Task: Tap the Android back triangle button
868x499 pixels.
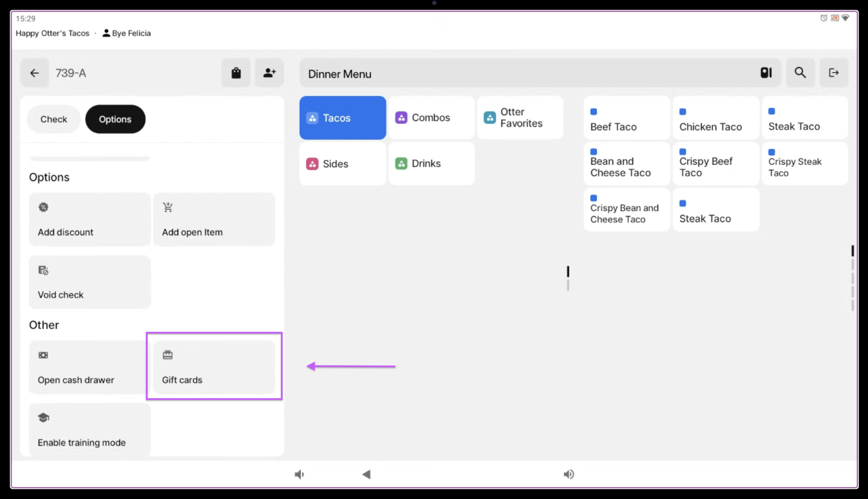Action: (366, 474)
